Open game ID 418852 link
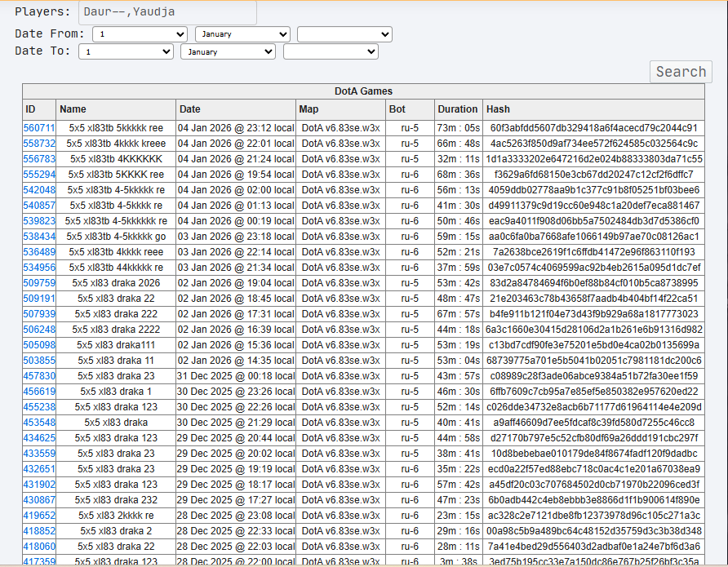Image resolution: width=728 pixels, height=567 pixels. [39, 531]
